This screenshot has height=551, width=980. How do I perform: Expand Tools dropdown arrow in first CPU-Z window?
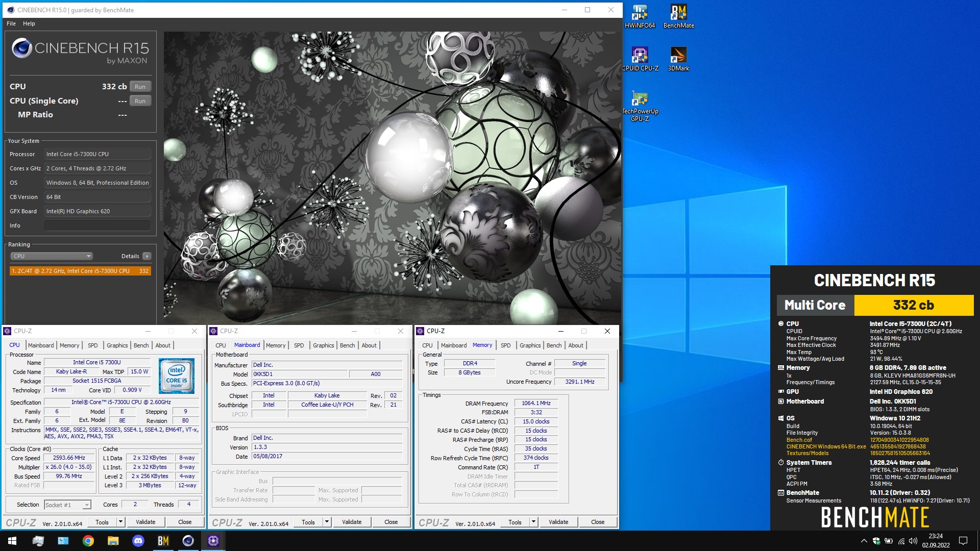pos(121,522)
